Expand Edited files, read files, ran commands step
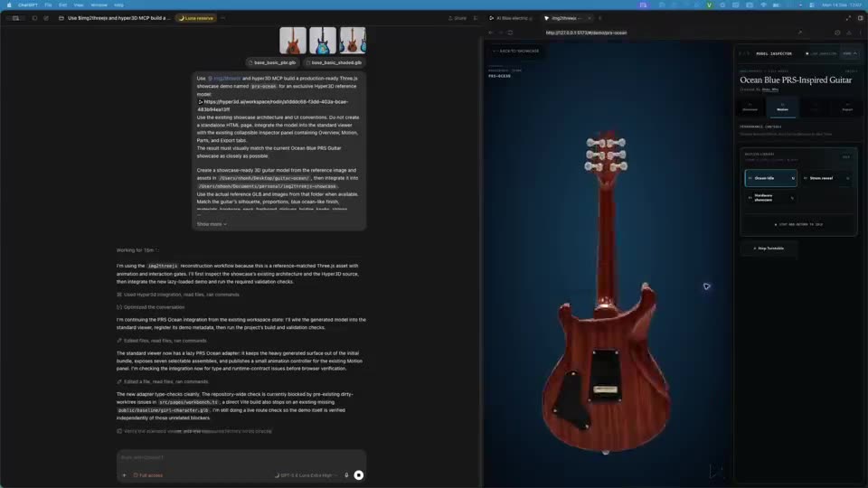 pyautogui.click(x=162, y=341)
